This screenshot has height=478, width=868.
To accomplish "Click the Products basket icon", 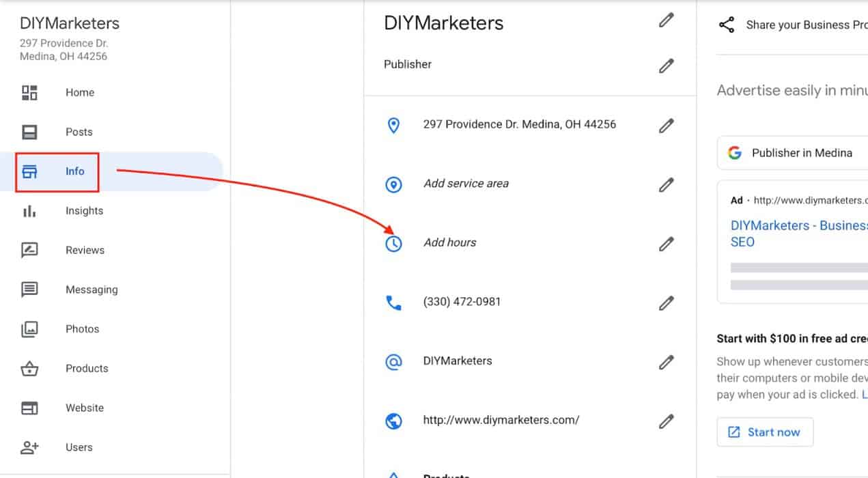I will click(29, 369).
